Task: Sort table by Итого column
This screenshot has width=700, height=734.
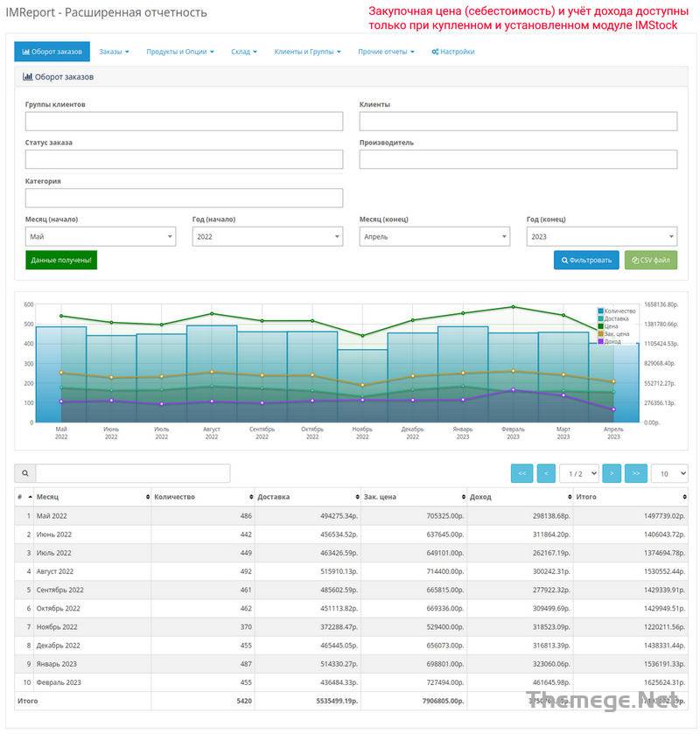Action: tap(631, 497)
